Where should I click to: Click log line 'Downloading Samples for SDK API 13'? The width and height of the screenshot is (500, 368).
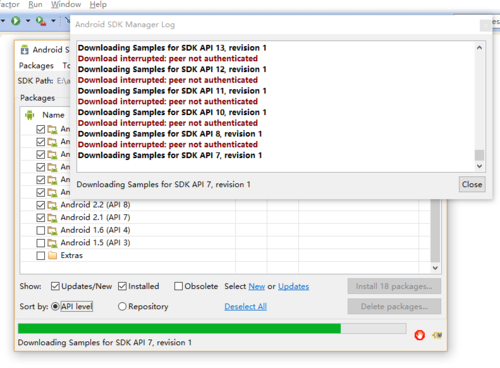[x=172, y=48]
